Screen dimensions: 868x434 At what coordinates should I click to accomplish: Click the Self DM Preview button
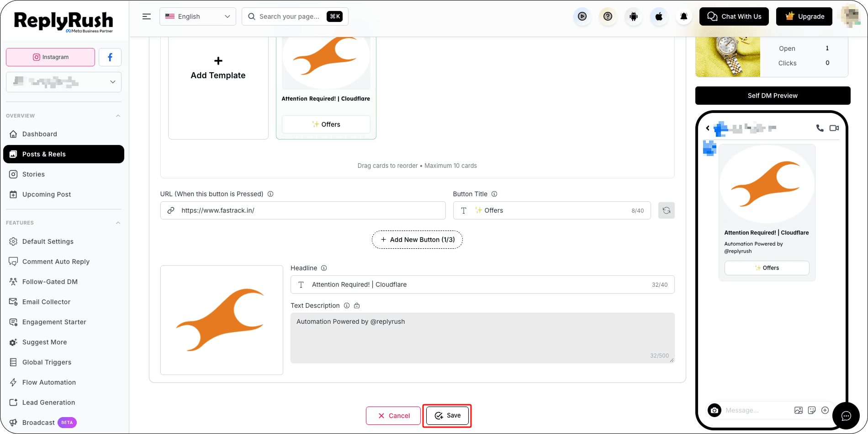coord(773,96)
